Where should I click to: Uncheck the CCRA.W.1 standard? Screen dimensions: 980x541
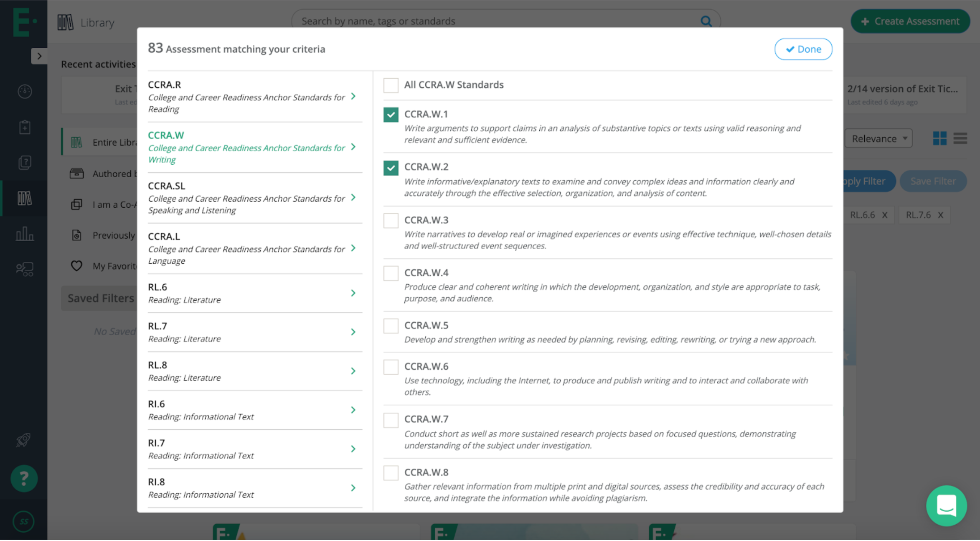391,115
